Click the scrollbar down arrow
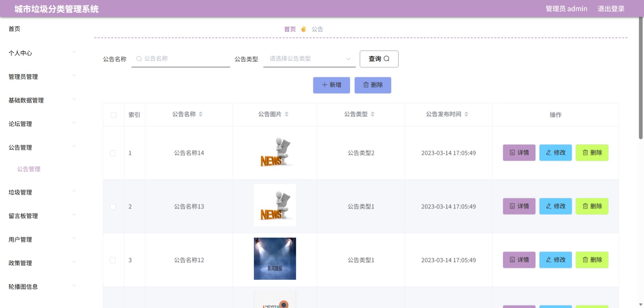This screenshot has height=308, width=644. 640,304
